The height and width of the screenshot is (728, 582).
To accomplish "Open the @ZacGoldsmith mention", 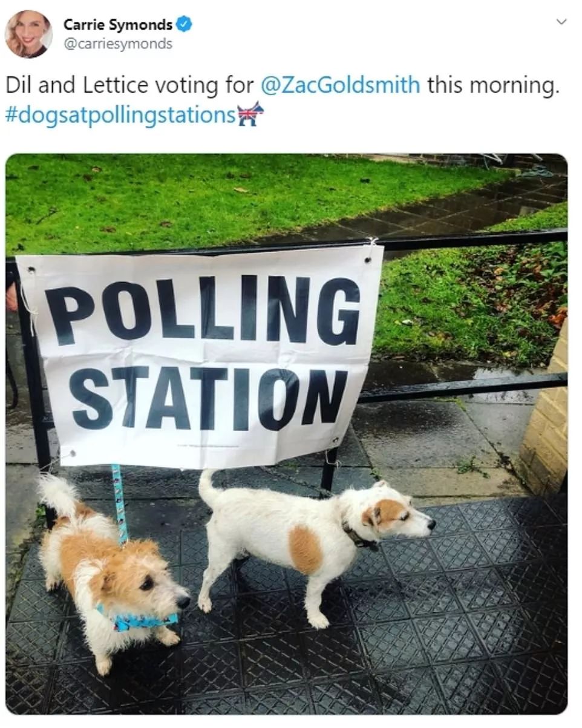I will pos(340,85).
